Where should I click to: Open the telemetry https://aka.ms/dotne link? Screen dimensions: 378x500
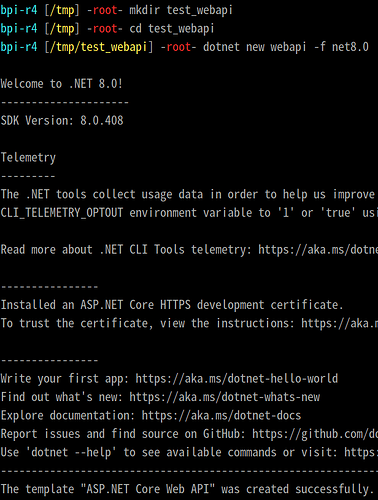point(318,249)
